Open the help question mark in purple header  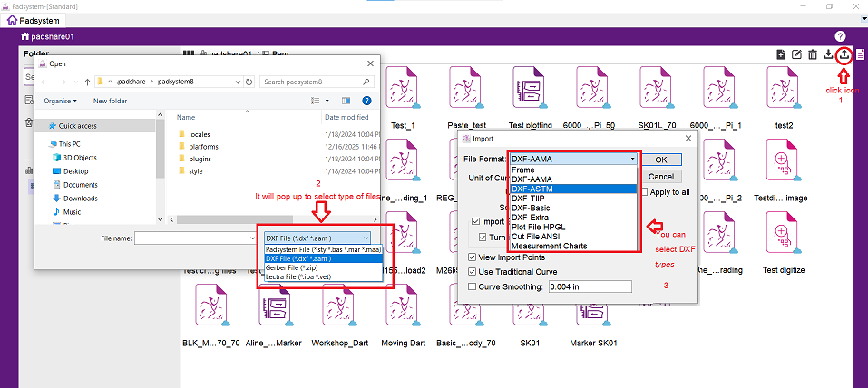click(840, 36)
